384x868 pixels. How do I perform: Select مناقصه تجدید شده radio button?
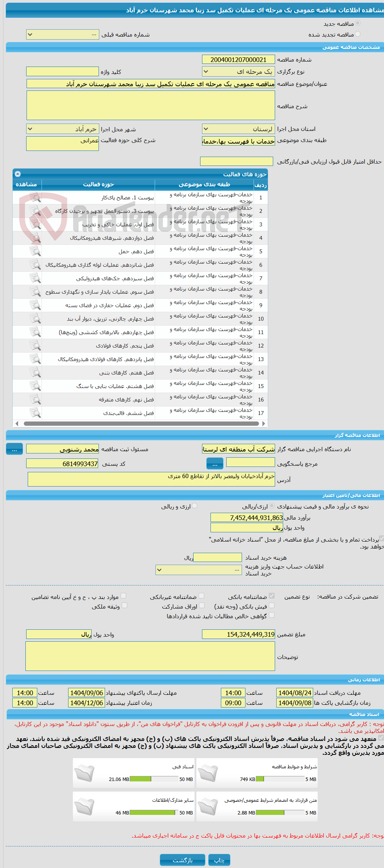358,34
